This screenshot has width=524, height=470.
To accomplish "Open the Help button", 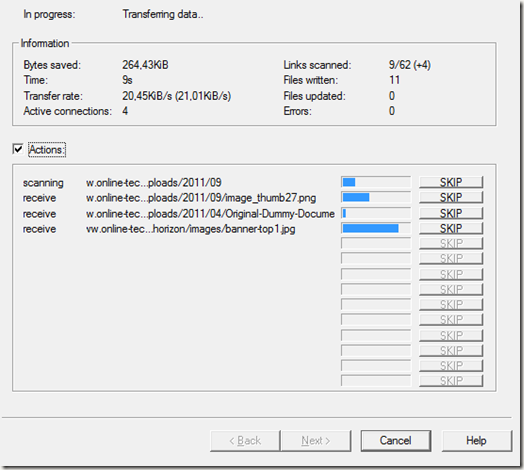I will (x=477, y=441).
